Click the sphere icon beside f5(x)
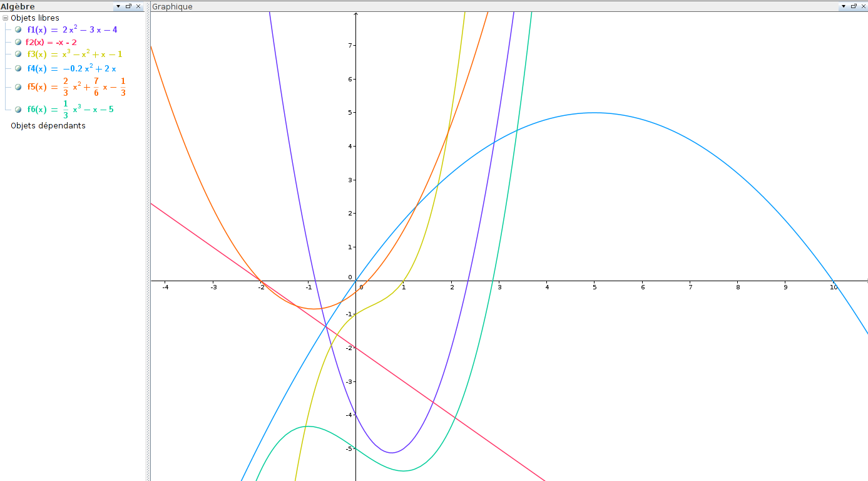The image size is (868, 481). [x=18, y=87]
